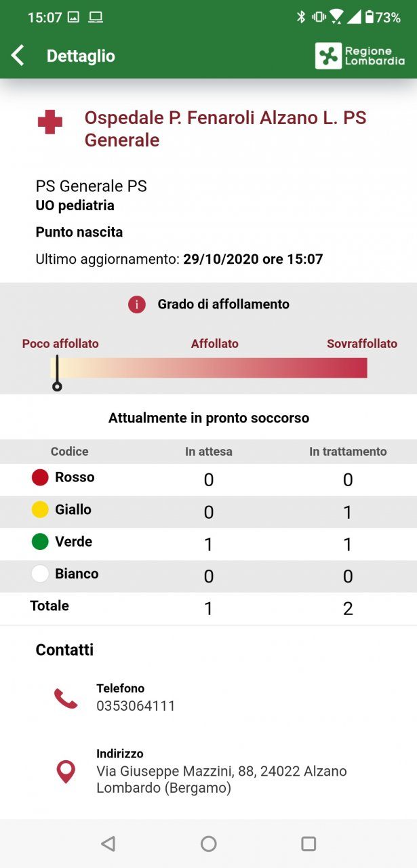Screen dimensions: 417x868
Task: Tap the hospital name title
Action: 225,129
